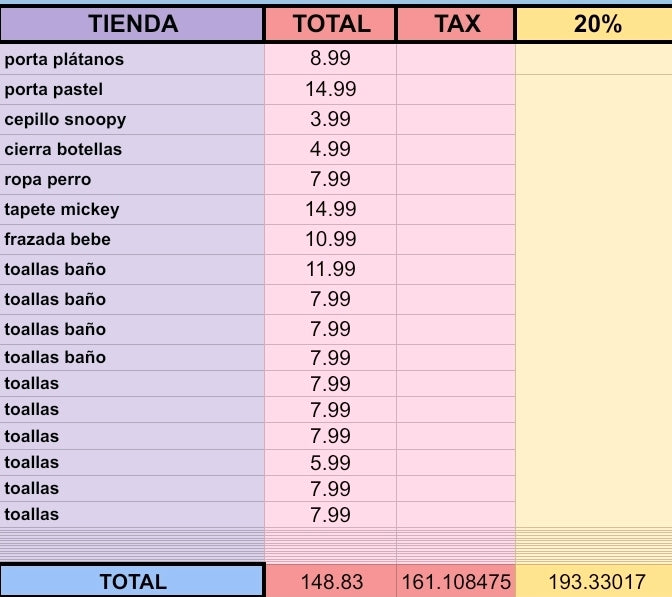Screen dimensions: 672x597
Task: Select the TIENDA column header cell
Action: [x=133, y=24]
